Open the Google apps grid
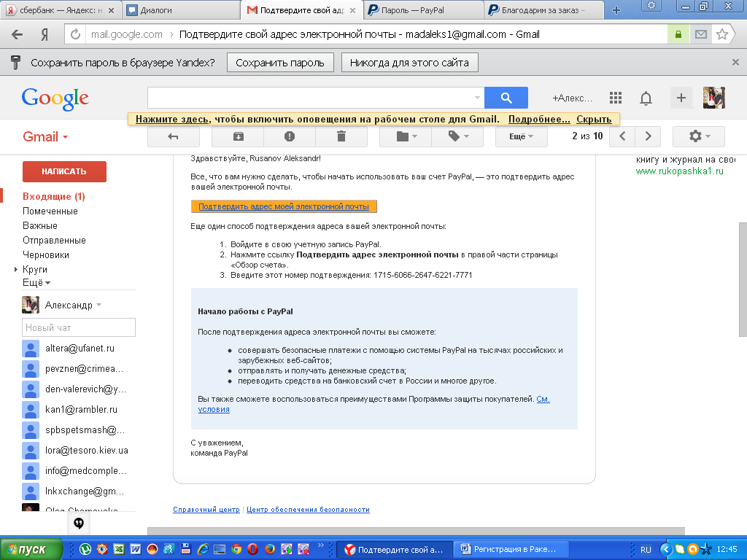This screenshot has height=560, width=747. tap(616, 98)
